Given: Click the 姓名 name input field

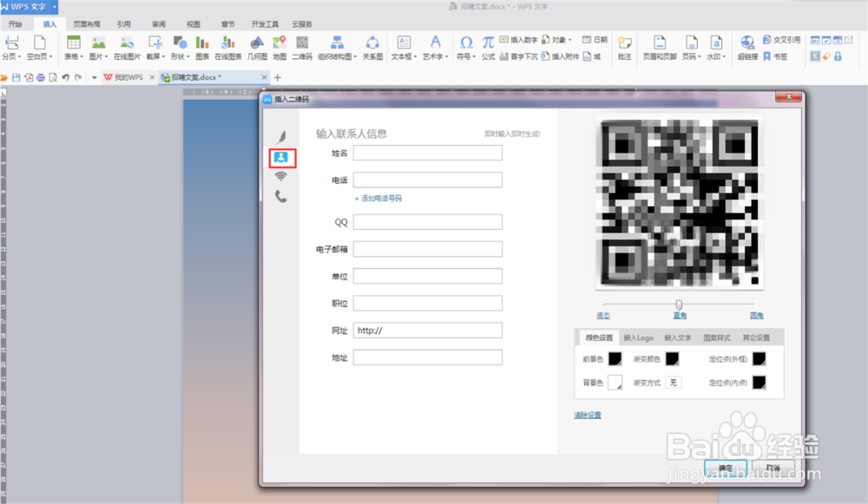Looking at the screenshot, I should click(428, 154).
